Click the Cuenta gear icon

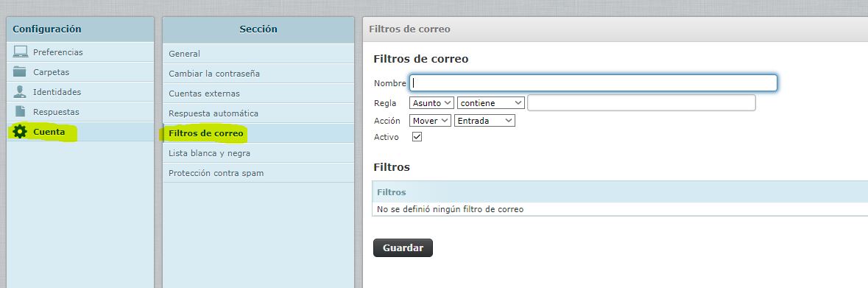point(20,132)
